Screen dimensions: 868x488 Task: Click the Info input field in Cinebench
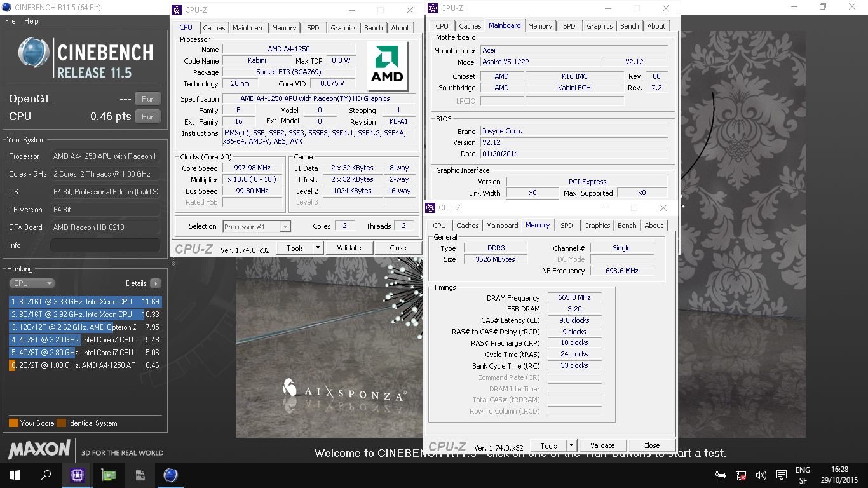[x=105, y=245]
